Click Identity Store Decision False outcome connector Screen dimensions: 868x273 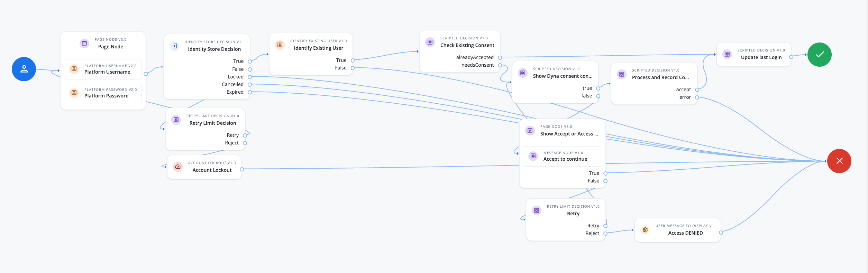point(250,69)
